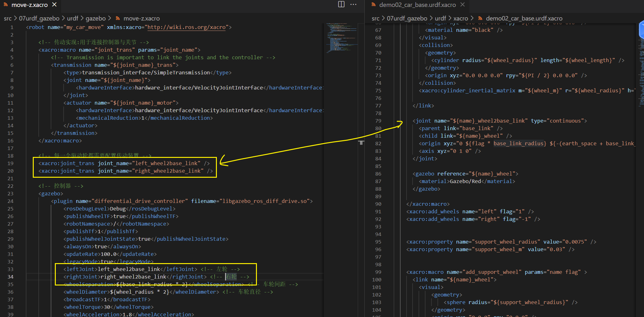
Task: Close the move-z.xacro tab
Action: 55,5
